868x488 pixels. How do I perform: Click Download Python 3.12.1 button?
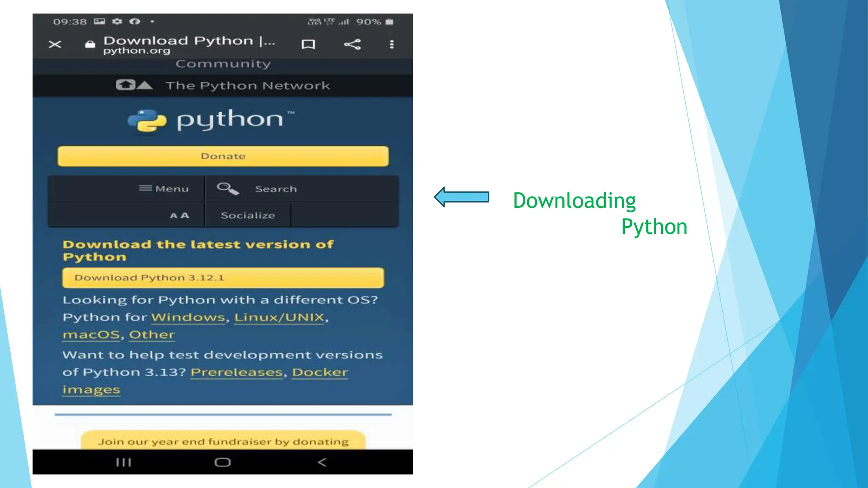223,278
